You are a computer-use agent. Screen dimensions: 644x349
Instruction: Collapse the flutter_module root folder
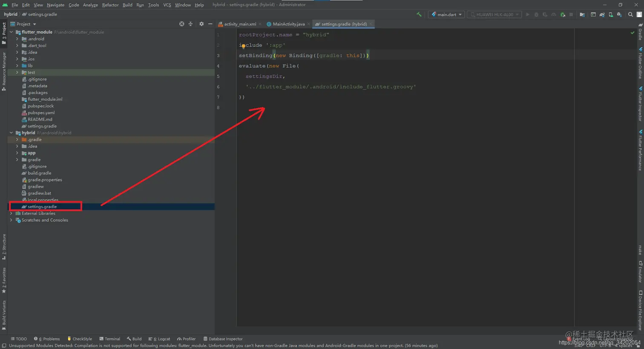point(11,32)
